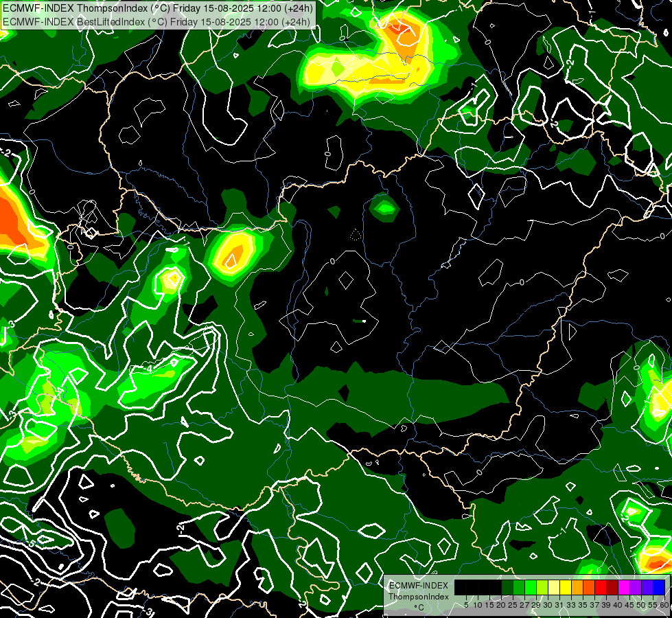Screen dimensions: 672x618
Task: Pick the purple 45–50 legend swatch
Action: coord(636,588)
